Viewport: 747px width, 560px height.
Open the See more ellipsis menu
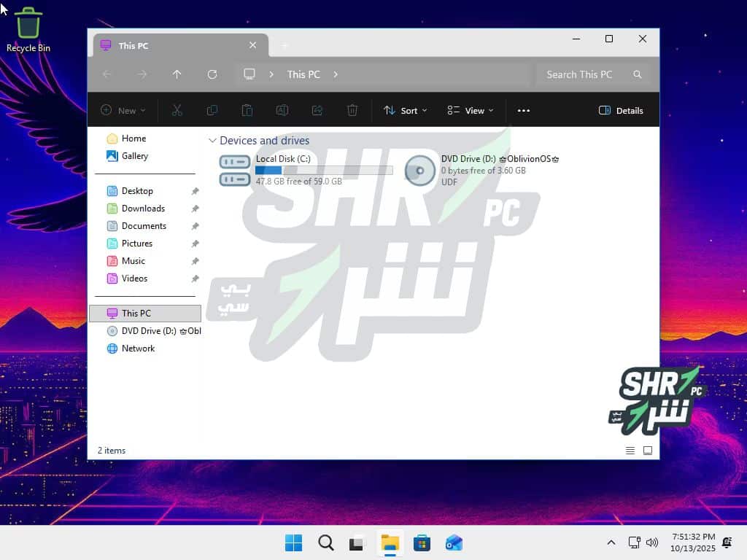coord(523,111)
